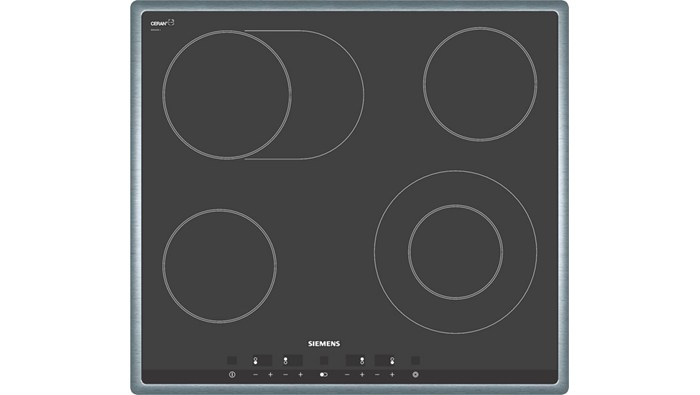Tap the front-left zone indicator symbol
Screen dimensions: 700x395
(255, 361)
